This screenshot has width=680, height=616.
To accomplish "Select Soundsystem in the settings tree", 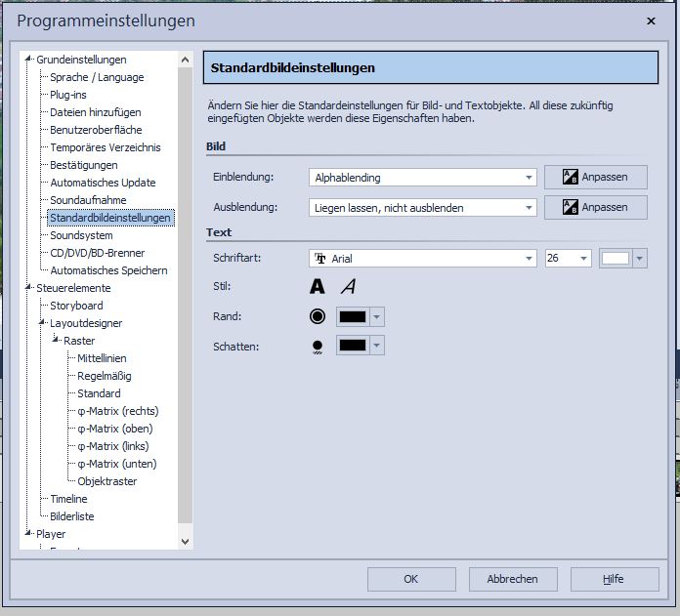I will pos(81,235).
